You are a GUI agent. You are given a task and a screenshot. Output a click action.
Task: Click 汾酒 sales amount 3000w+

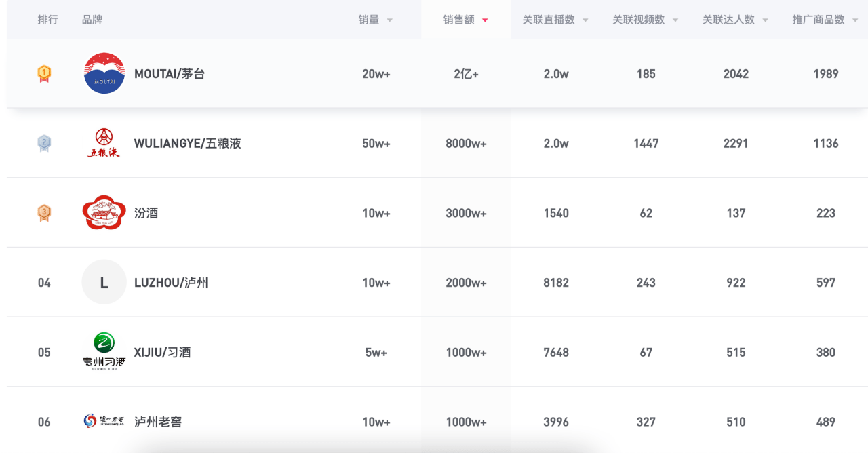click(x=467, y=213)
